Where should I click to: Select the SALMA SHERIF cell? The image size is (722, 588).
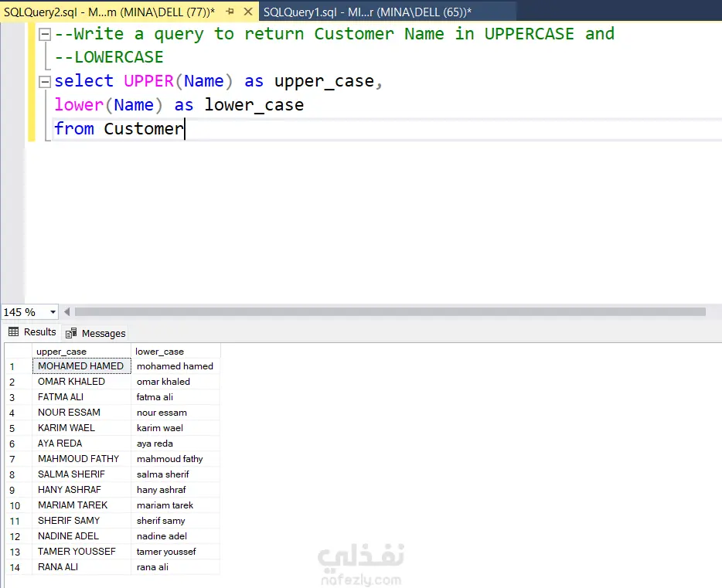[x=81, y=474]
